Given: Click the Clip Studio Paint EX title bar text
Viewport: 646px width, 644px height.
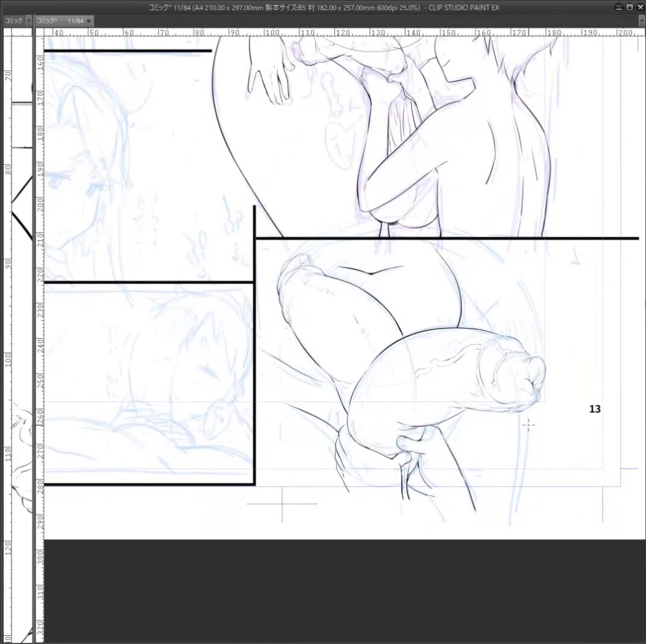Looking at the screenshot, I should (324, 7).
